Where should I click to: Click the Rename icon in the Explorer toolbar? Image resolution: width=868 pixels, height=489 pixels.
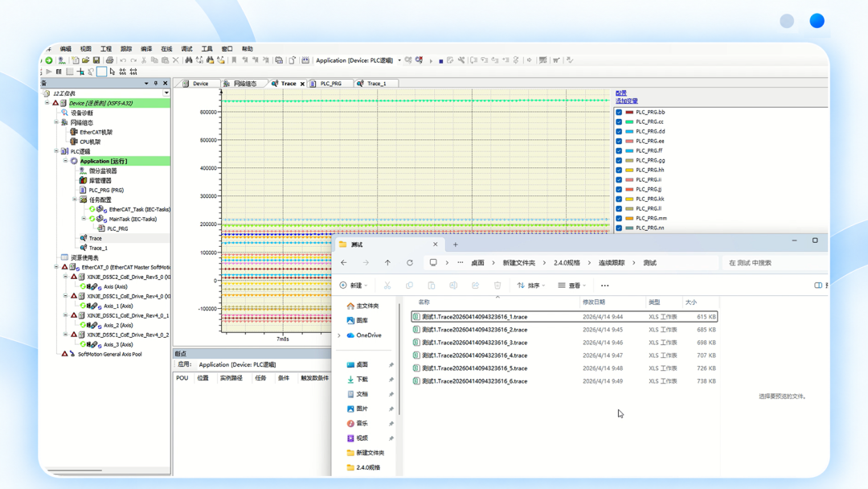[x=453, y=286]
